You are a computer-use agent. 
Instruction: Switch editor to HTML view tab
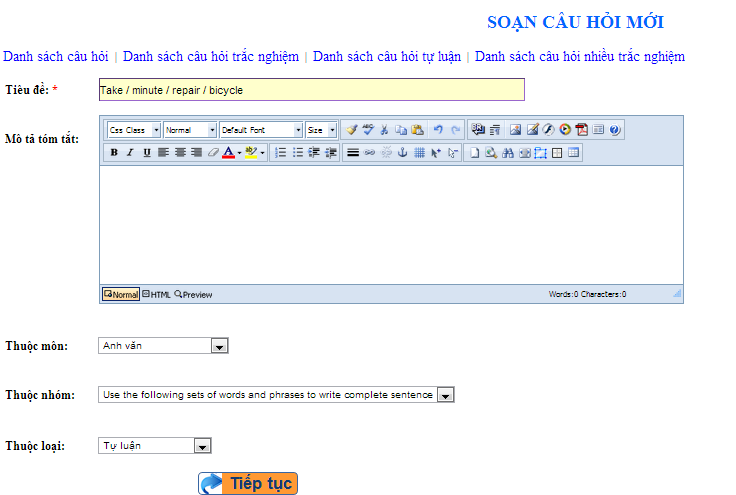point(156,294)
